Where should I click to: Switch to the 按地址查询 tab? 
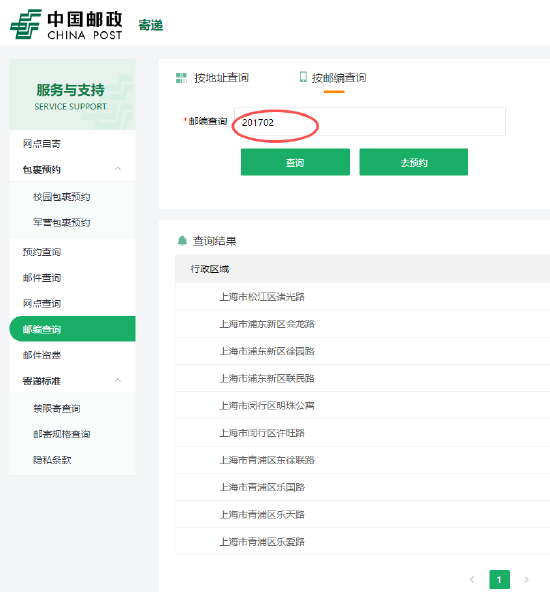(x=221, y=78)
